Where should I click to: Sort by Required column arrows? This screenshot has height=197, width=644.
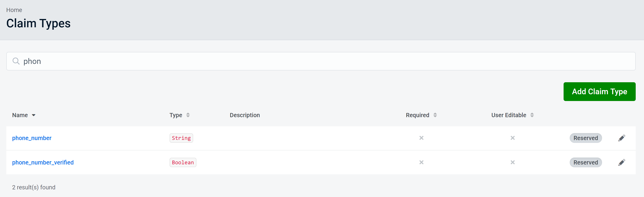tap(435, 115)
